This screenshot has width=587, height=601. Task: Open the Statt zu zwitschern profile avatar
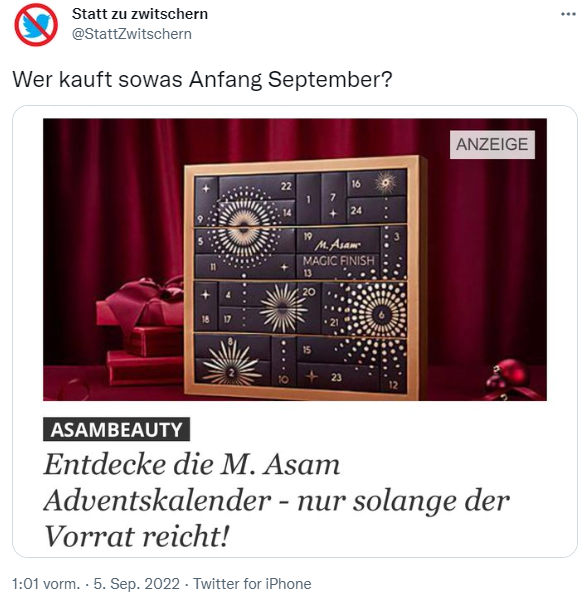pos(36,25)
